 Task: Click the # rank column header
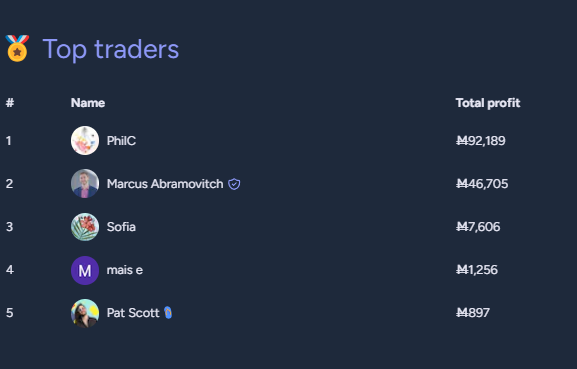coord(10,103)
